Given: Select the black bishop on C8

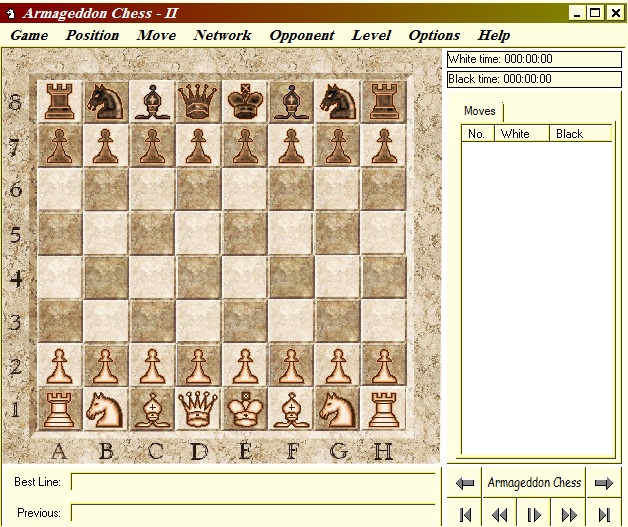Looking at the screenshot, I should click(x=152, y=102).
